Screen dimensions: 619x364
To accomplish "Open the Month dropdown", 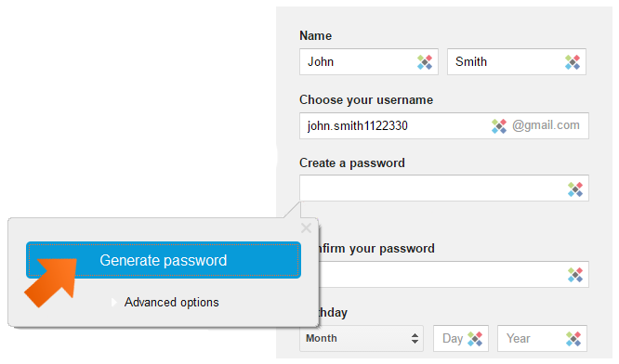I will (x=362, y=338).
